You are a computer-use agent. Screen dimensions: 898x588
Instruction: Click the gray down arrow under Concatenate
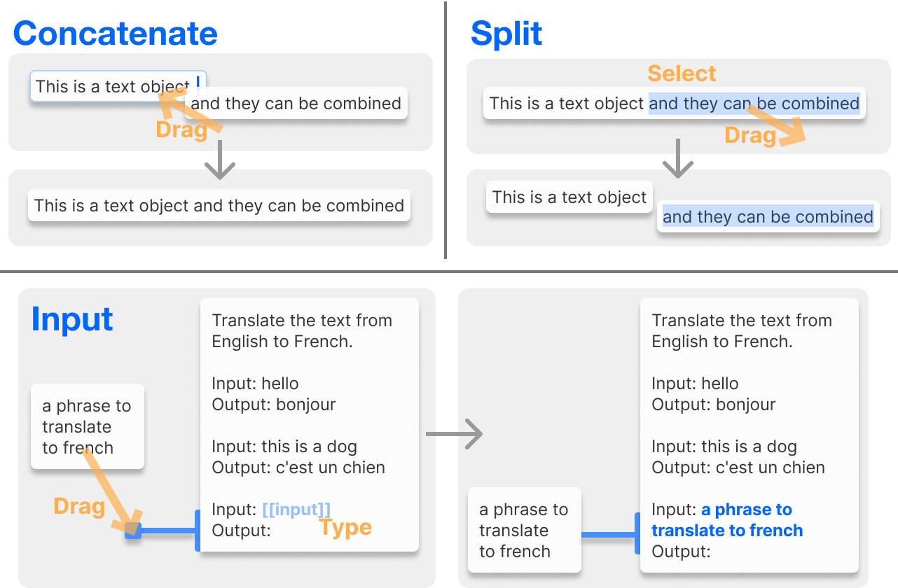coord(220,160)
